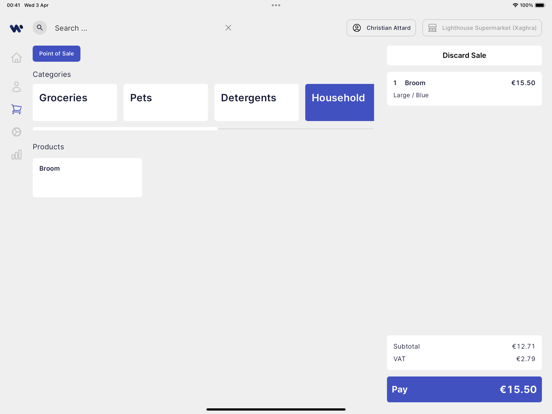The height and width of the screenshot is (414, 552).
Task: Select the Pets category
Action: click(x=165, y=102)
